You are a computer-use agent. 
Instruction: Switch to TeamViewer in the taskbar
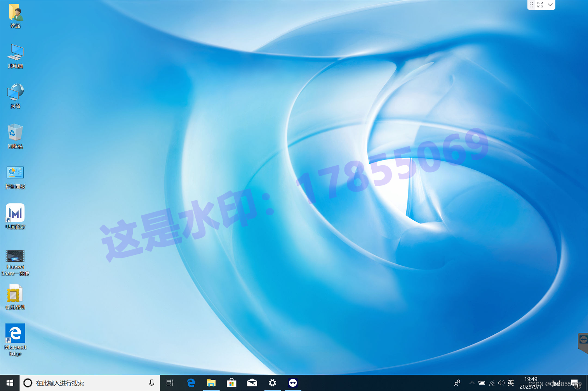[x=293, y=383]
